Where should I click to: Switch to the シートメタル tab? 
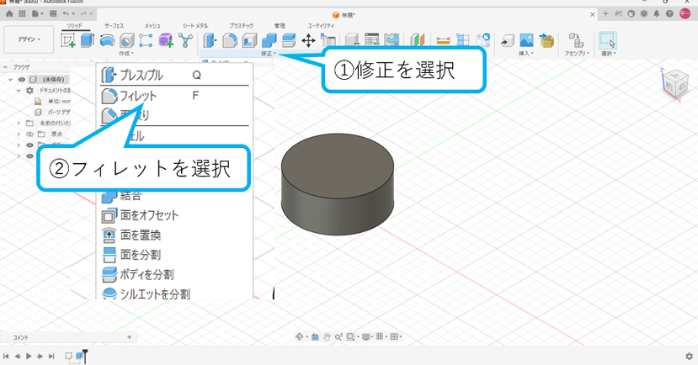[x=195, y=26]
